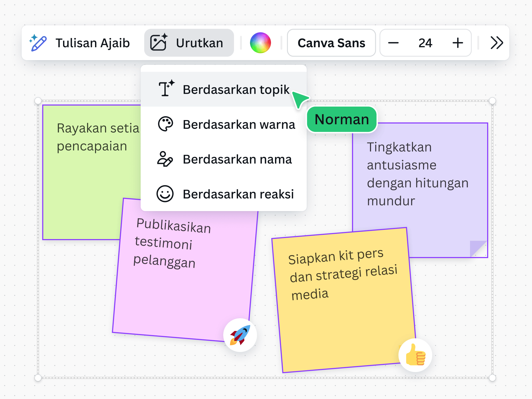The image size is (532, 399).
Task: Open the Urutkan dropdown menu
Action: [x=189, y=42]
